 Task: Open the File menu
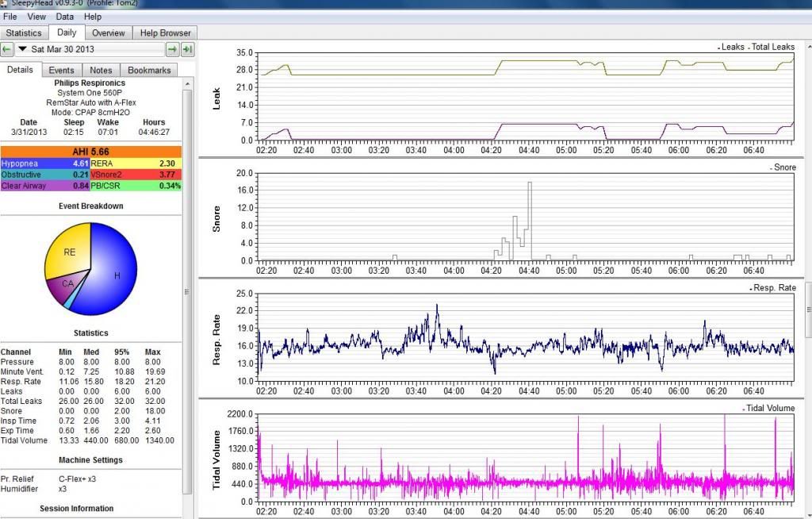coord(11,17)
